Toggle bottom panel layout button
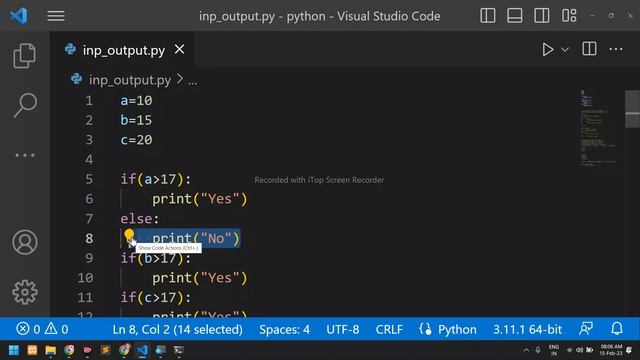This screenshot has height=360, width=640. (515, 16)
